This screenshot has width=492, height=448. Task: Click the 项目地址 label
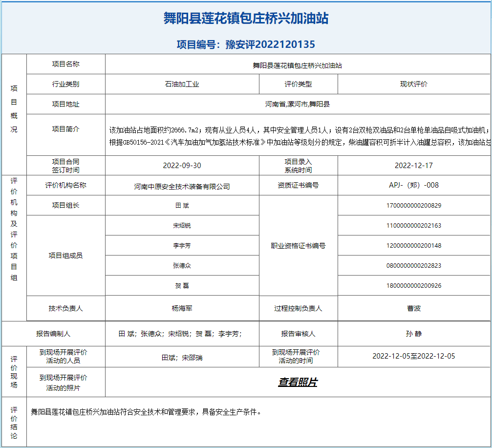[x=65, y=104]
